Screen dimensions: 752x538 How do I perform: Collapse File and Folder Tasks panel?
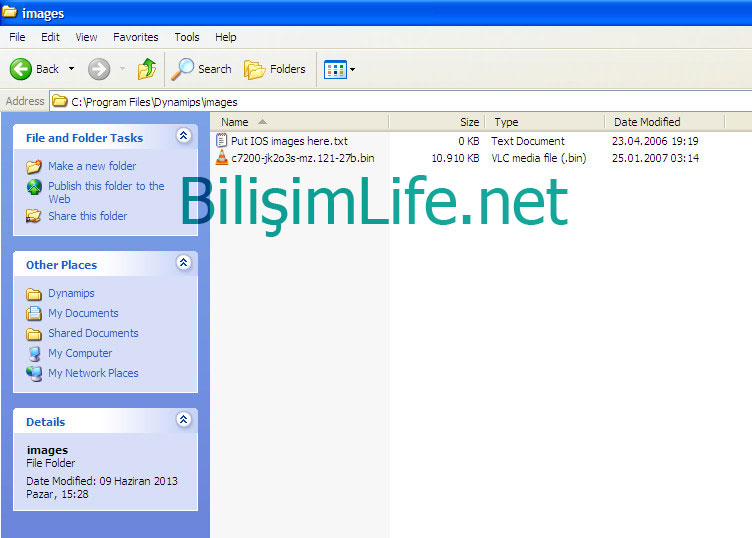183,136
